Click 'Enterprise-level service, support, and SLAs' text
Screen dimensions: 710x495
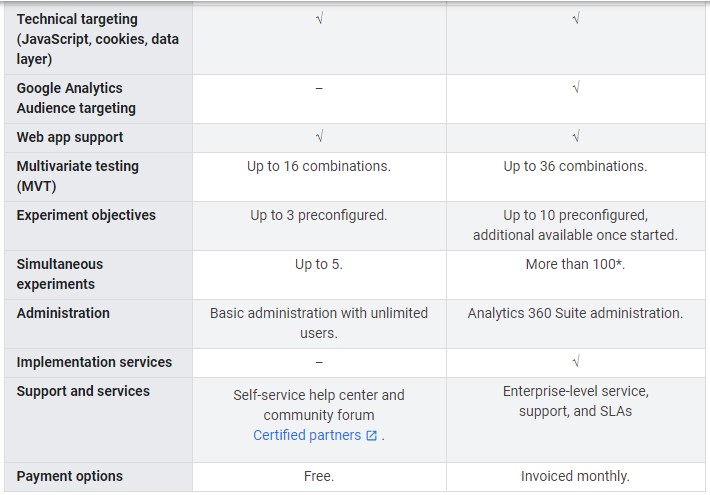click(x=575, y=401)
